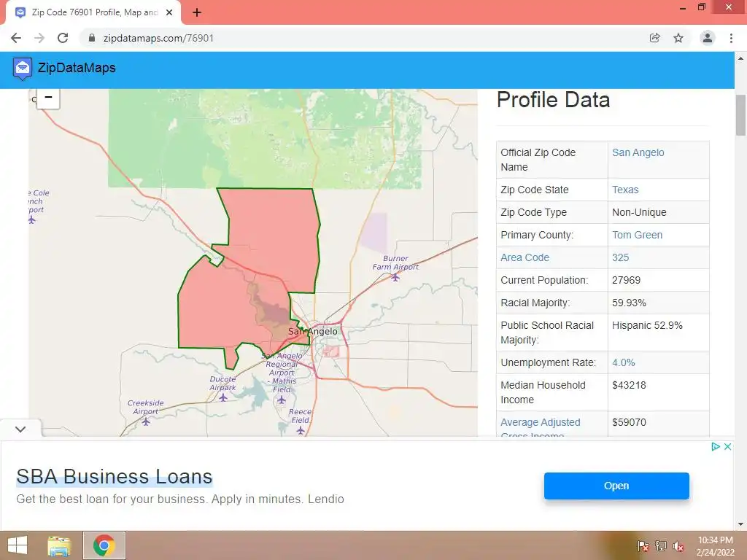The image size is (747, 560).
Task: Click Creekside Airport plane marker
Action: [x=146, y=421]
